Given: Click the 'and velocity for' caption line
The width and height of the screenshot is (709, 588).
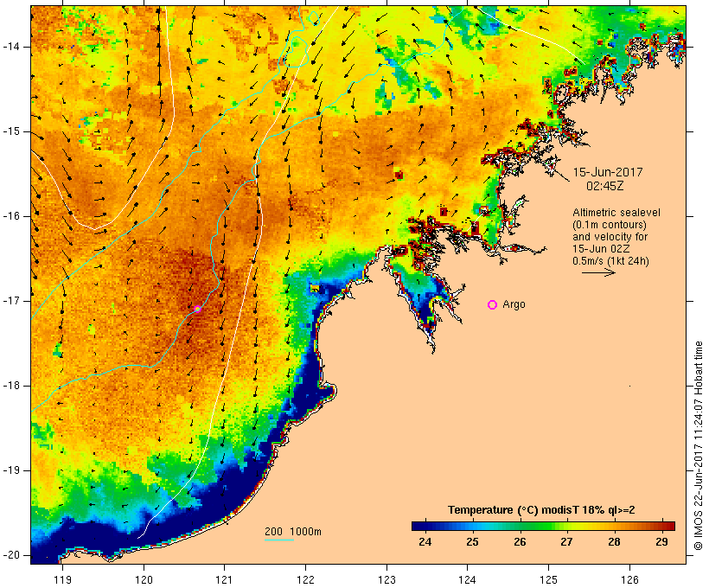Looking at the screenshot, I should click(610, 237).
